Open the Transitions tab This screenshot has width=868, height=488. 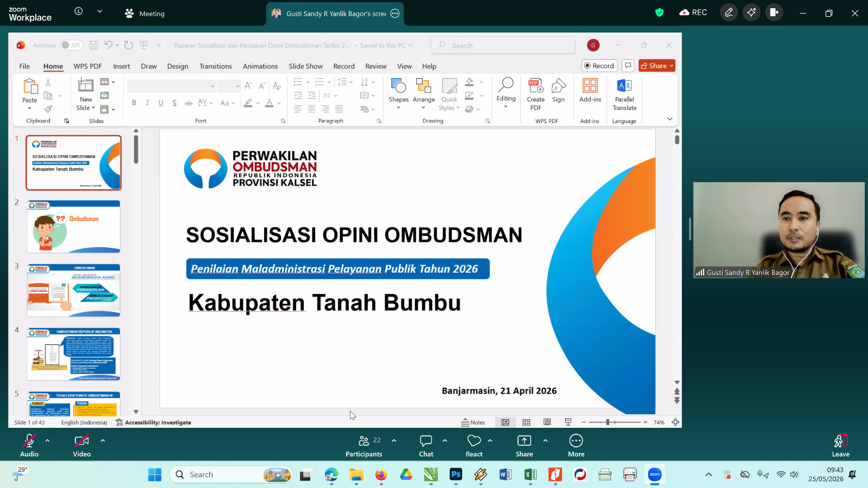(x=215, y=66)
